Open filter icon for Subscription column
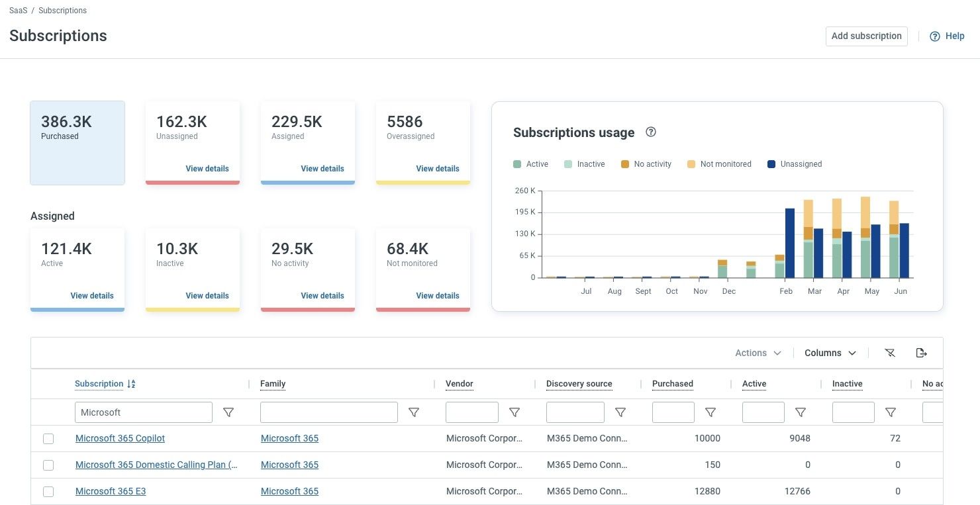Image resolution: width=980 pixels, height=505 pixels. tap(228, 412)
